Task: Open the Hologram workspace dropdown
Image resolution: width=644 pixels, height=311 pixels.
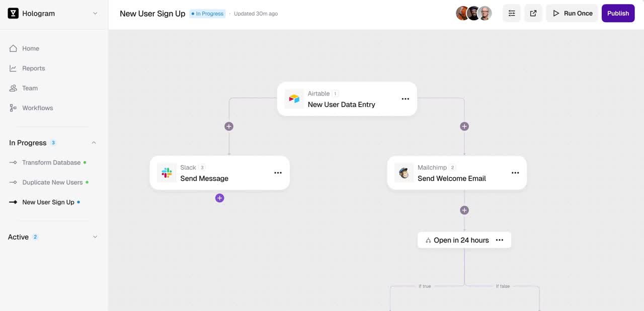Action: (x=95, y=14)
